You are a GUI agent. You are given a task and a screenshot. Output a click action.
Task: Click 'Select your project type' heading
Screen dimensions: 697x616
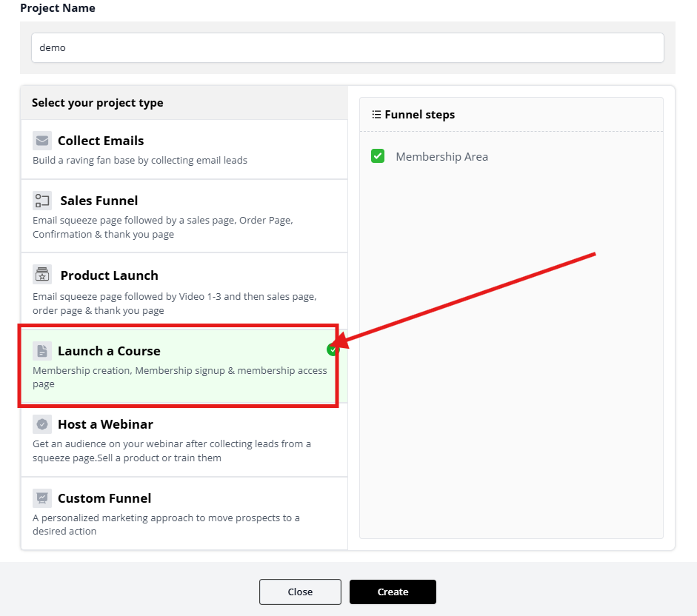(97, 103)
